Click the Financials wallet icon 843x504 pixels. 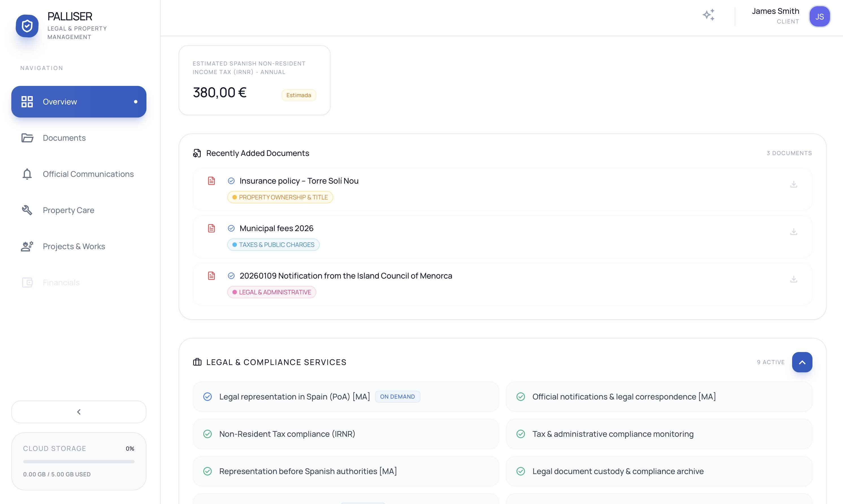pos(27,283)
